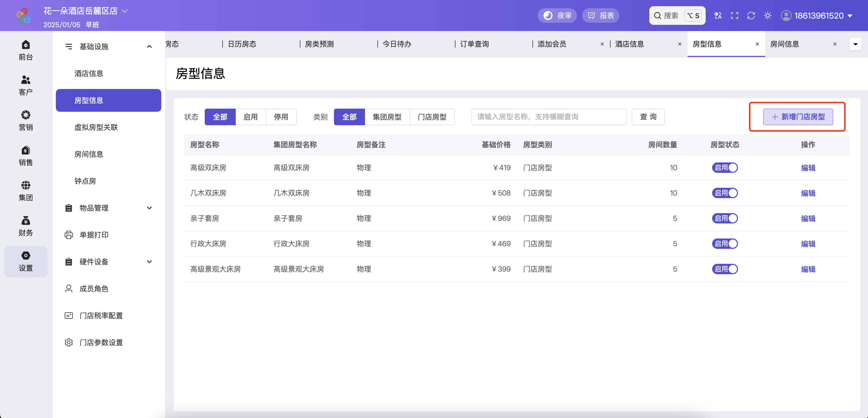868x418 pixels.
Task: Toggle 行政大床房 enabled status switch
Action: [x=725, y=243]
